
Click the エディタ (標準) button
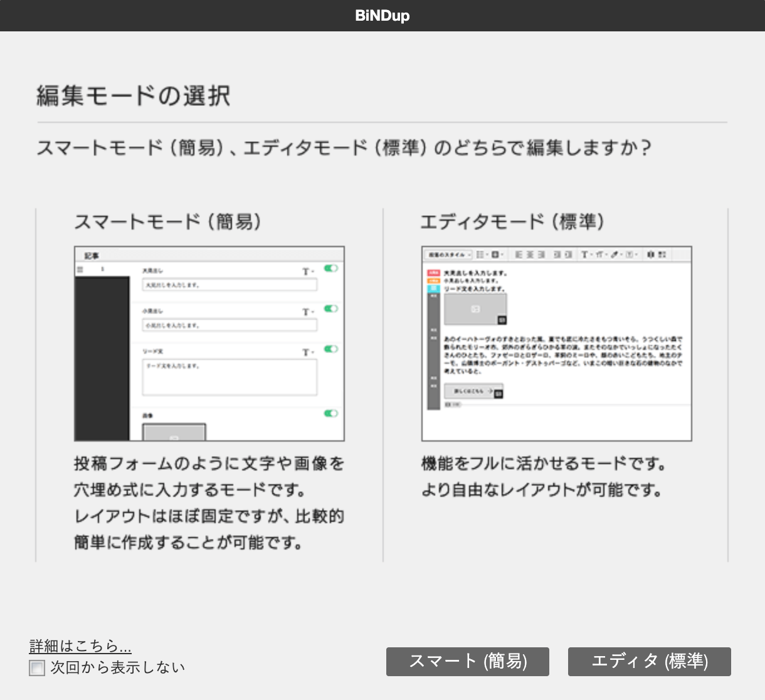650,661
